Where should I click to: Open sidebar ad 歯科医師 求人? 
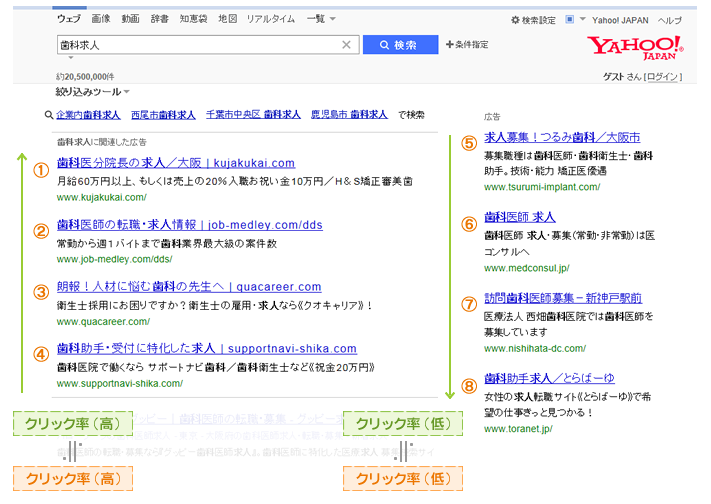click(520, 217)
